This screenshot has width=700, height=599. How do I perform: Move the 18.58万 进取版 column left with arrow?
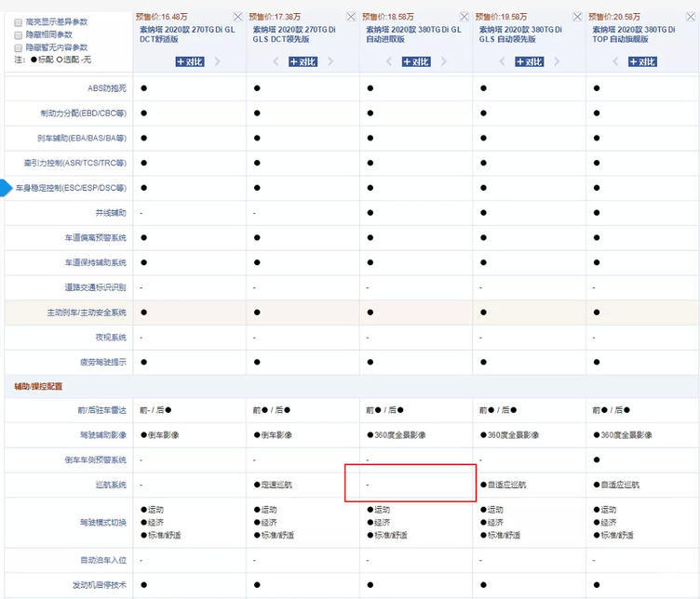coord(389,61)
